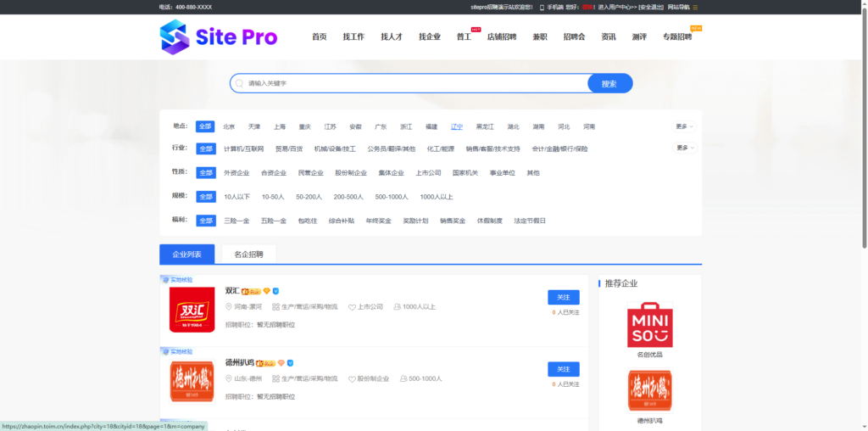Filter company size by 50-200人

tap(309, 197)
